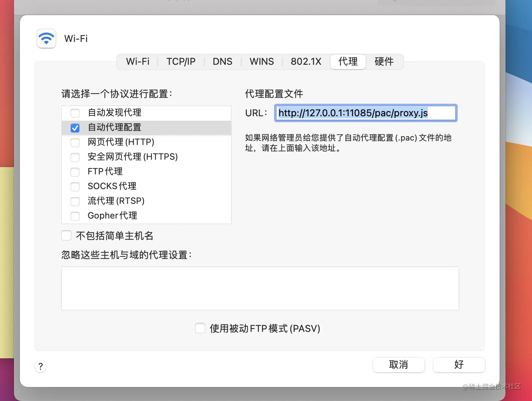Switch to the 802.1X tab

[x=306, y=61]
